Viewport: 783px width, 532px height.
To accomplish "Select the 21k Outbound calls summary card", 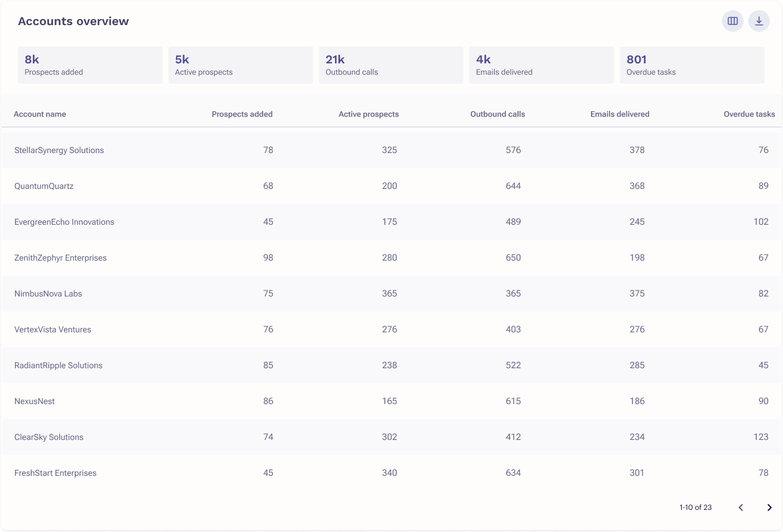I will (391, 65).
